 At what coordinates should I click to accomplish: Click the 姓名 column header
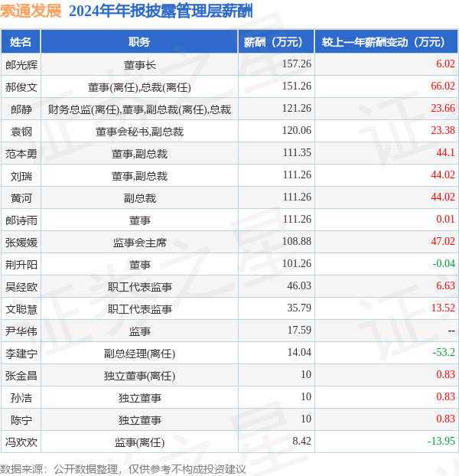21,42
